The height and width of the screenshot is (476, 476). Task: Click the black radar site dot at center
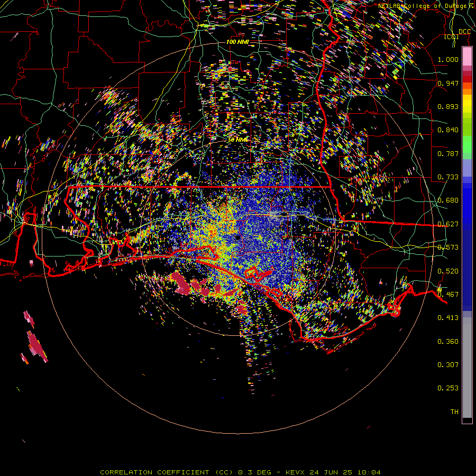click(x=237, y=237)
